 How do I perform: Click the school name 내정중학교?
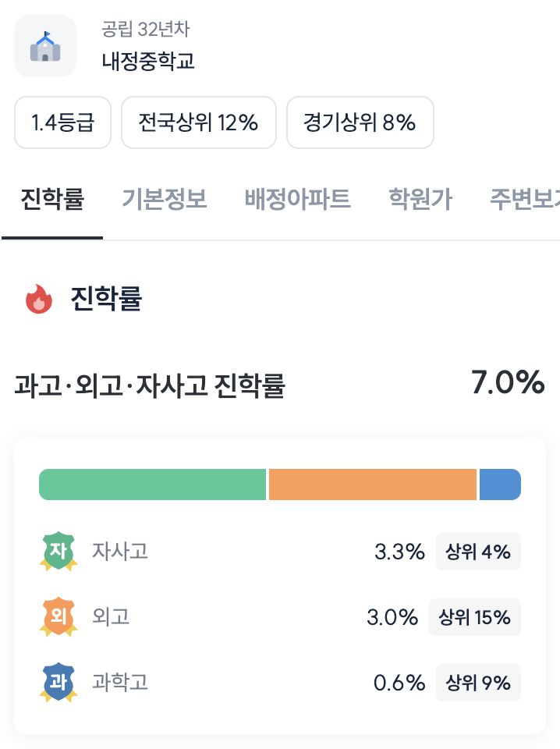148,61
